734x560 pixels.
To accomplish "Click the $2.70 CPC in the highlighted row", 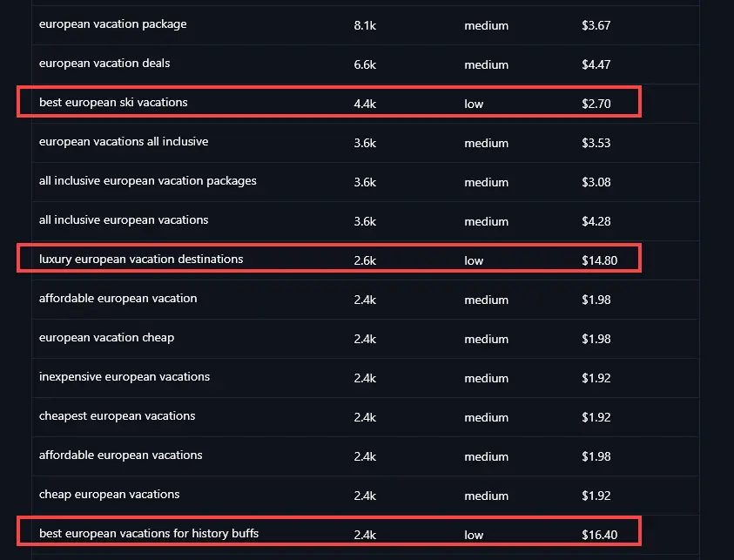I will [596, 103].
